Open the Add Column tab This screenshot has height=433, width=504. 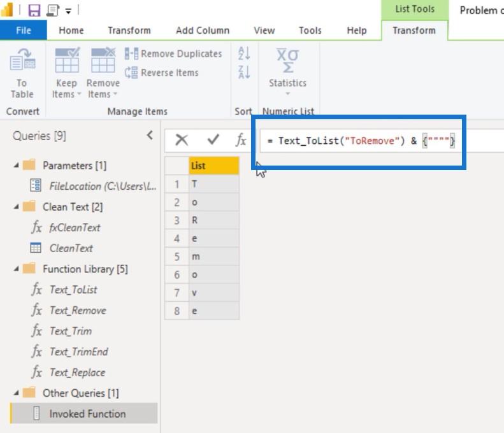pyautogui.click(x=203, y=30)
